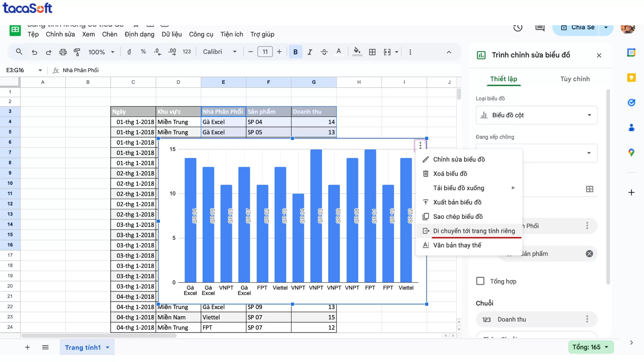This screenshot has width=644, height=362.
Task: Open the borders tool
Action: tap(372, 52)
